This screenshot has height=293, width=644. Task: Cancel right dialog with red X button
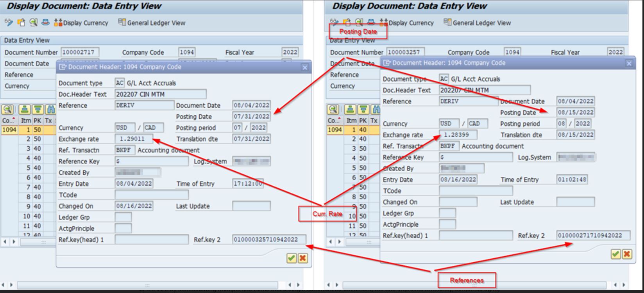pyautogui.click(x=627, y=254)
